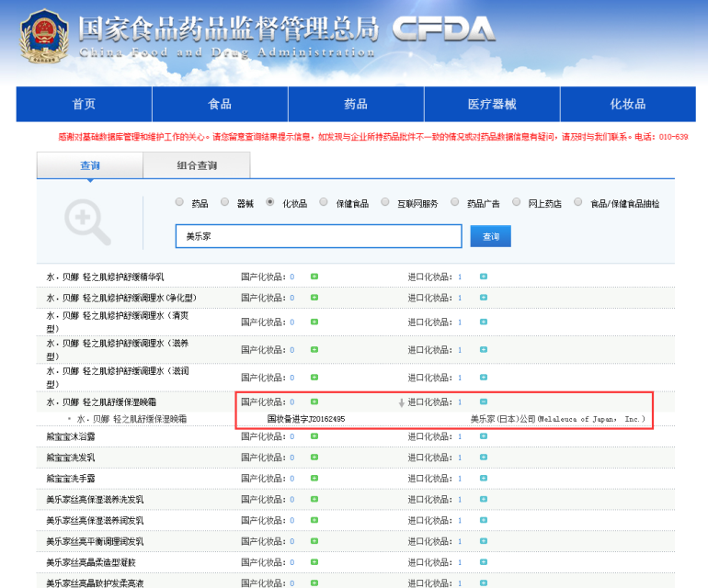The image size is (708, 588).
Task: Expand domestic cosmetics for 美乐家丝亮晶柔造型凝胶
Action: pyautogui.click(x=314, y=562)
